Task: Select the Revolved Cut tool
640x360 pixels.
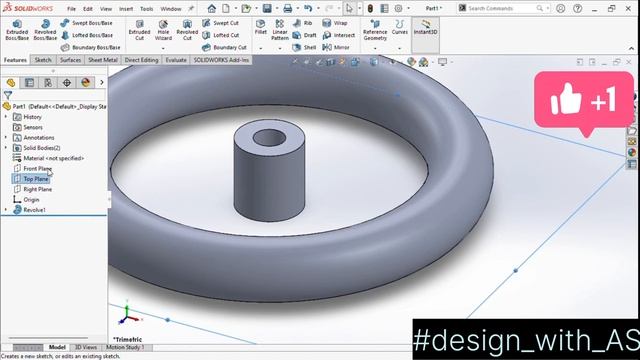Action: [x=187, y=30]
